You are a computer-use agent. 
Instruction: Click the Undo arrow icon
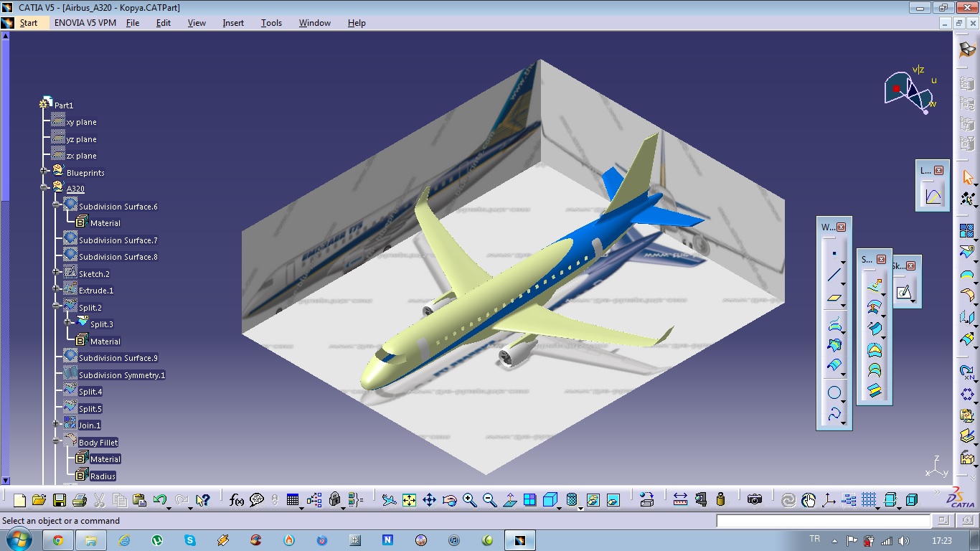[x=159, y=500]
